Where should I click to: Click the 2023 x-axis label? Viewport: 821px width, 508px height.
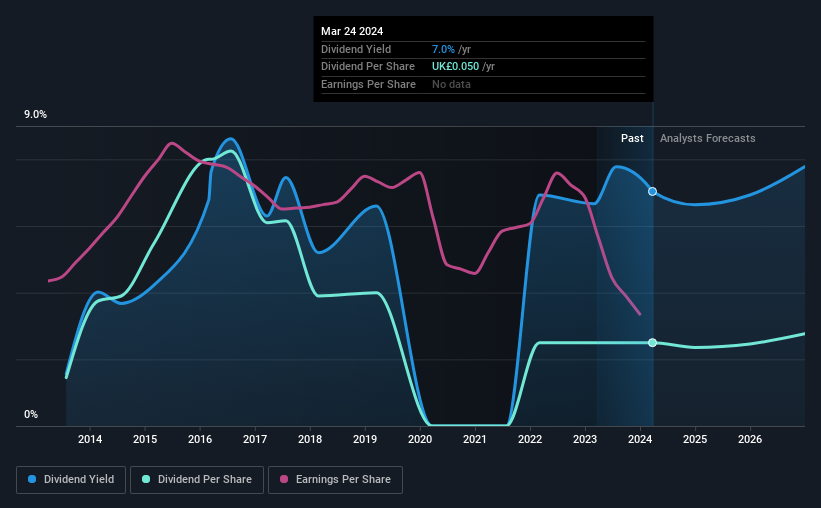585,439
